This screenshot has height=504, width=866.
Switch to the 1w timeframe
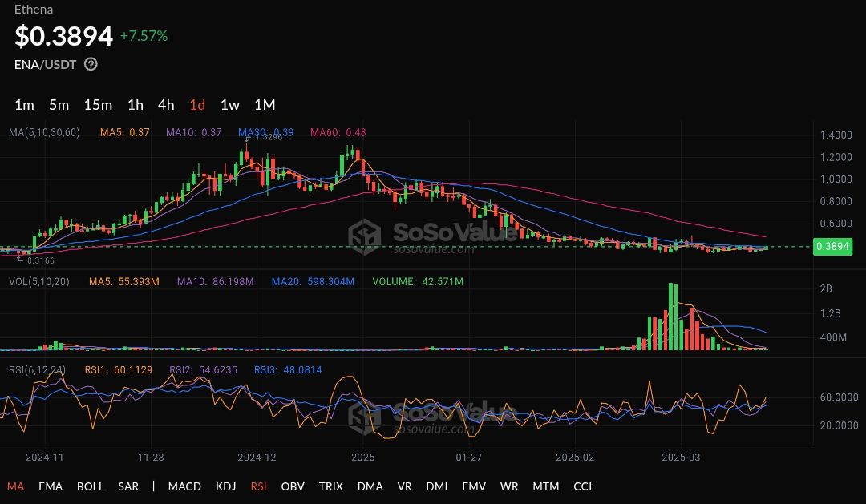pyautogui.click(x=230, y=105)
